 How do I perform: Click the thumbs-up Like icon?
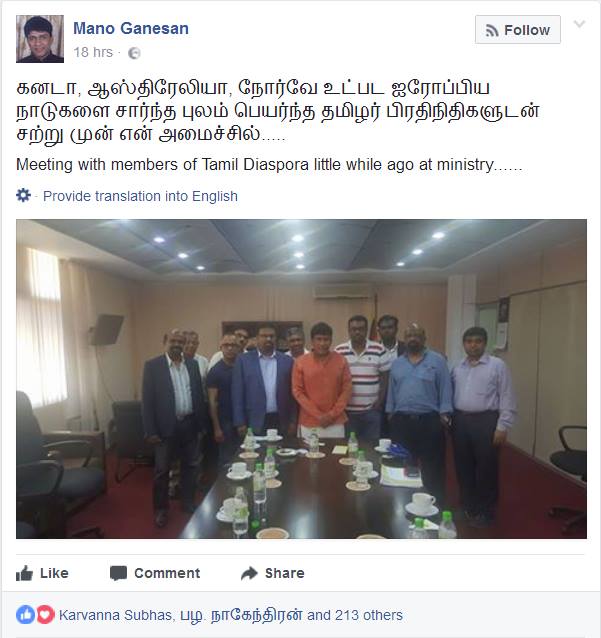(24, 573)
